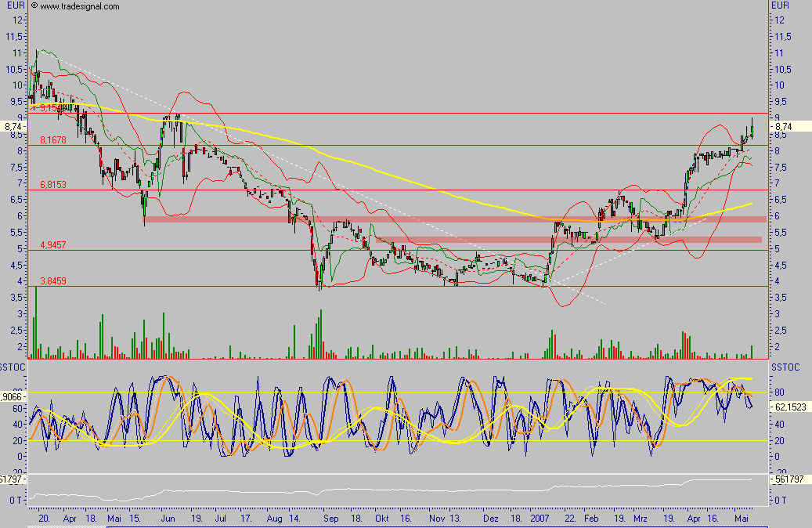The image size is (812, 528).
Task: Click the EUR currency label at top right
Action: pyautogui.click(x=781, y=5)
